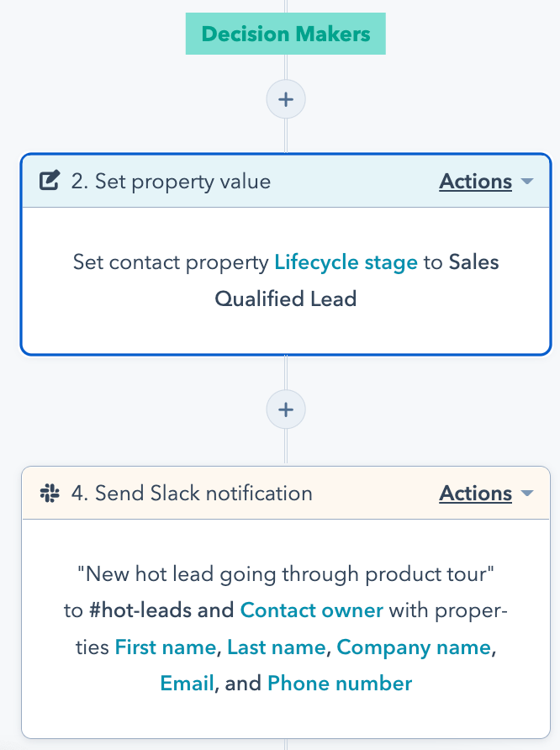Click the Phone number property link
560x750 pixels.
(339, 683)
